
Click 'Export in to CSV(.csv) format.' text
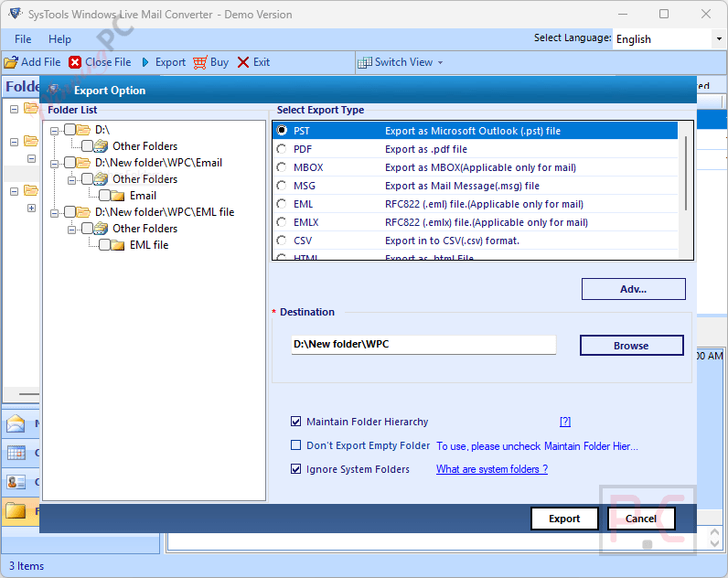tap(452, 241)
